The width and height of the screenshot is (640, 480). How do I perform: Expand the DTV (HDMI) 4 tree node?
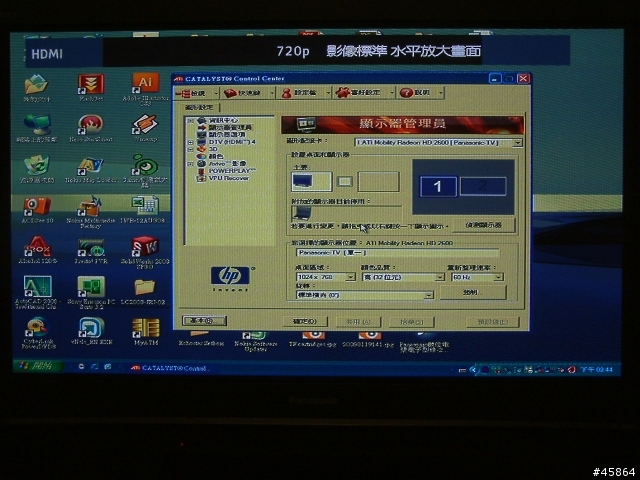tap(190, 142)
